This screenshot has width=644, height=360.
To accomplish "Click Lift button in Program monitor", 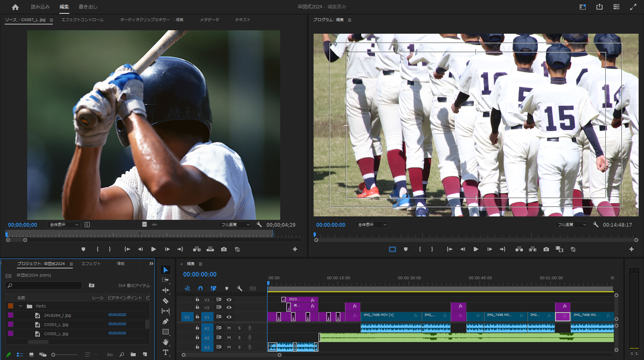I will pyautogui.click(x=519, y=249).
